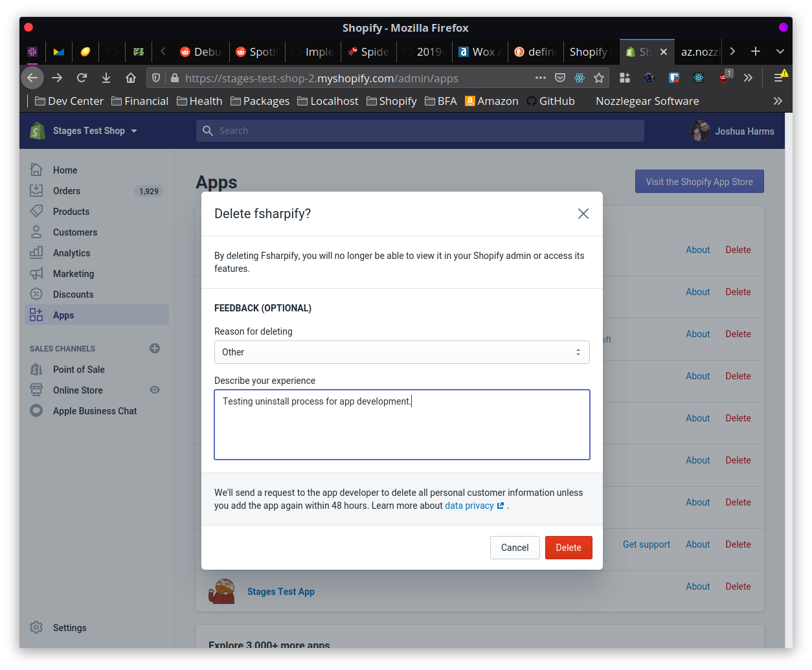812x670 pixels.
Task: Open Orders in the sidebar
Action: (x=67, y=191)
